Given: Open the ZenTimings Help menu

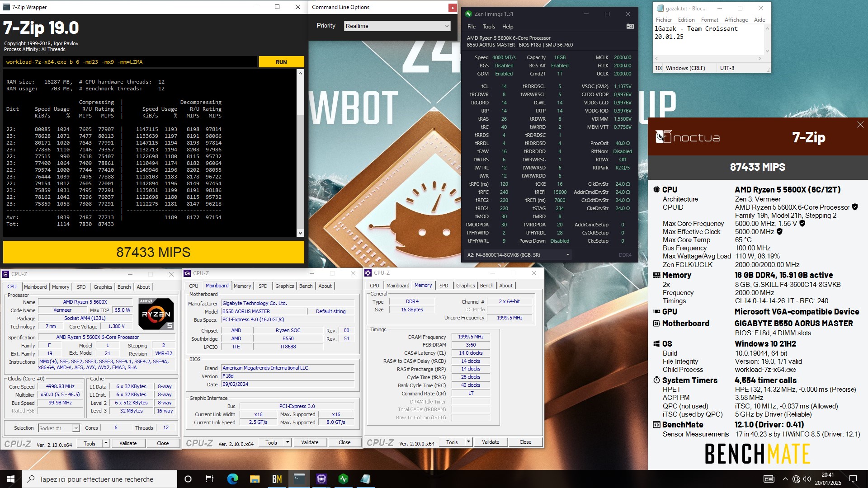Looking at the screenshot, I should [x=508, y=27].
